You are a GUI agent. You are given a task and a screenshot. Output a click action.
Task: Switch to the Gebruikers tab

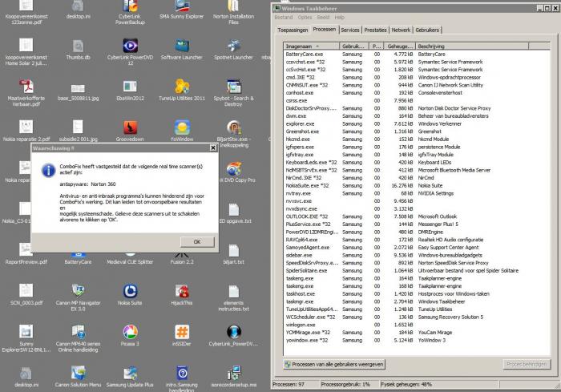[427, 30]
